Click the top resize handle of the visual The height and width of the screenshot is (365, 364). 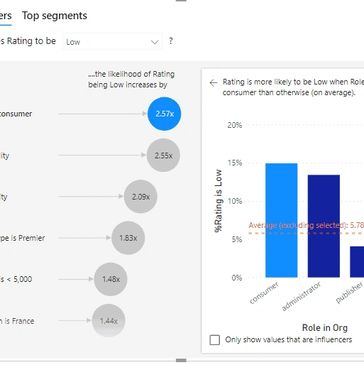181,1
